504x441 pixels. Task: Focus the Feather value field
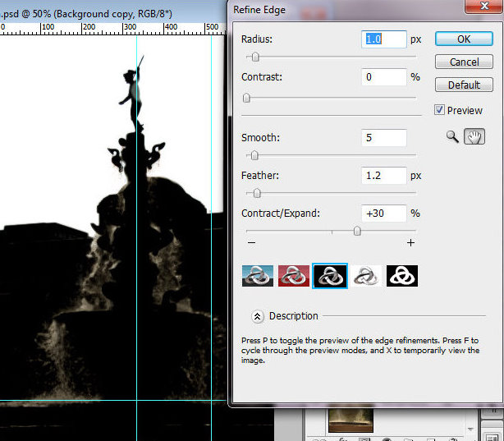pyautogui.click(x=384, y=176)
